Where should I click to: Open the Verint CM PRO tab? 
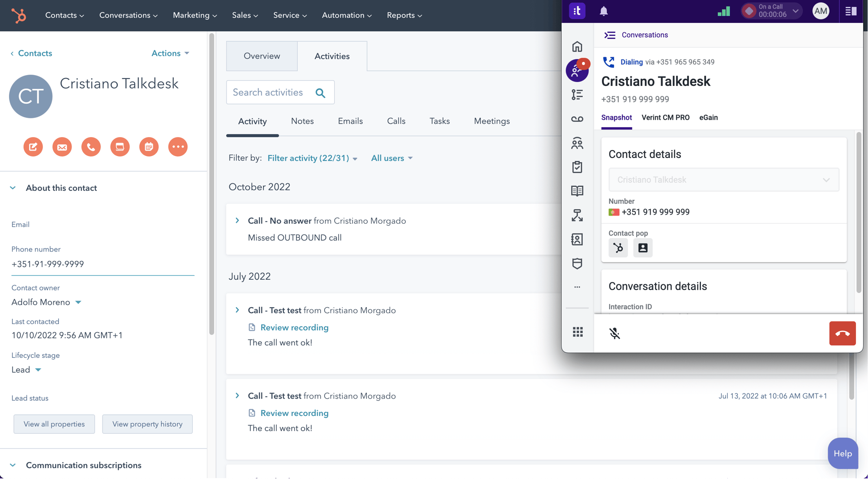(x=665, y=118)
